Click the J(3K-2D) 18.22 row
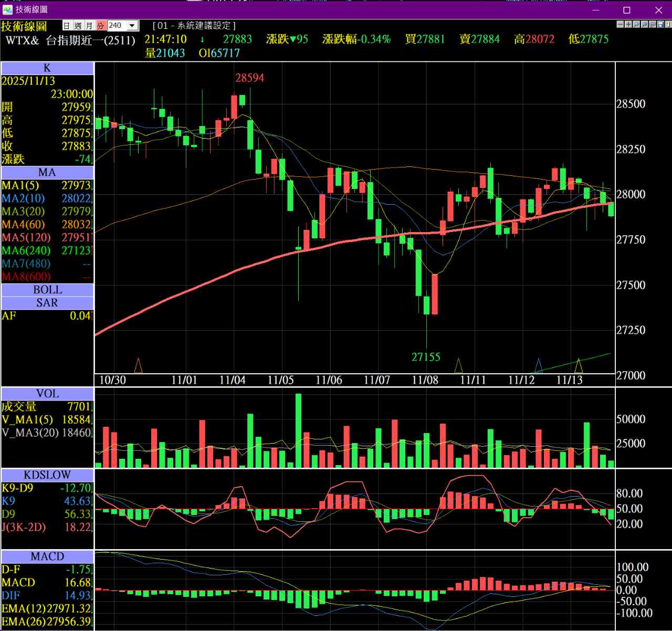Image resolution: width=672 pixels, height=631 pixels. click(47, 527)
